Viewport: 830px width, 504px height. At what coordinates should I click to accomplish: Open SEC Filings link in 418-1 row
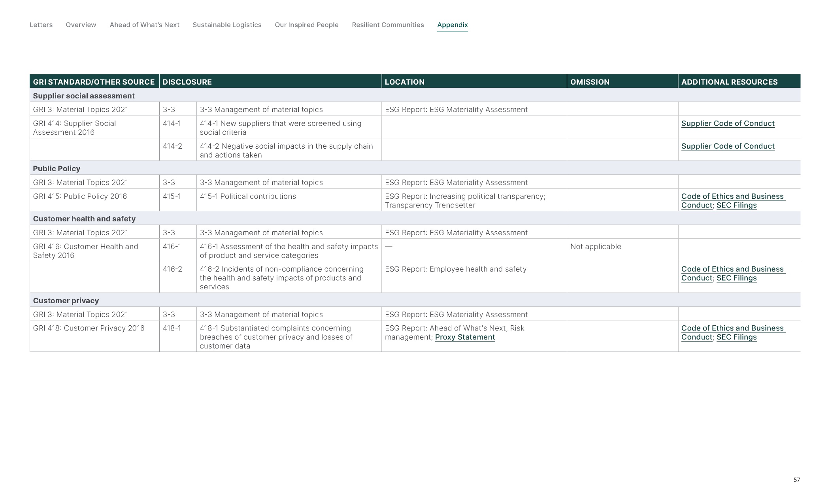pos(736,338)
